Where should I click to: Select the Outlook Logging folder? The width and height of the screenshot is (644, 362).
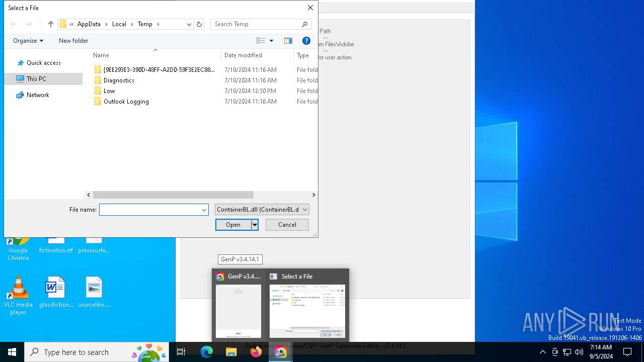coord(126,102)
